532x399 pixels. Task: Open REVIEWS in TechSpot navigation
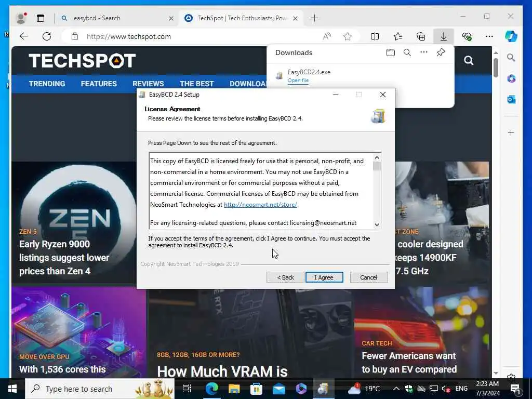(148, 84)
